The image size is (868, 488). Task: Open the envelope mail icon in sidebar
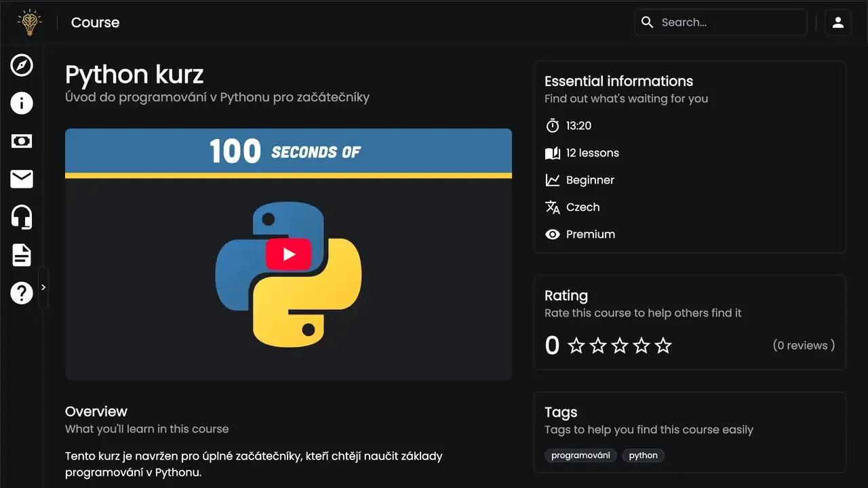[x=22, y=179]
